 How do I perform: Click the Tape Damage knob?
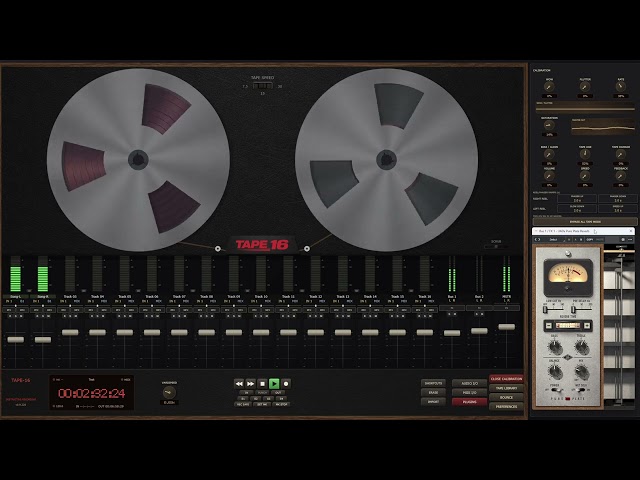coord(620,155)
